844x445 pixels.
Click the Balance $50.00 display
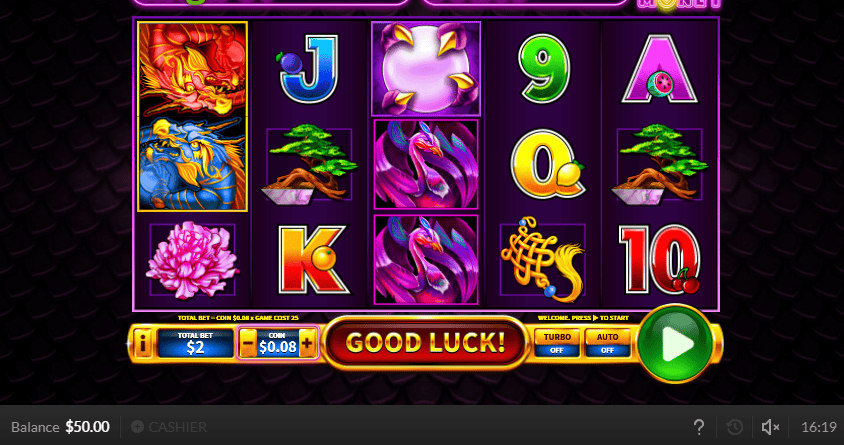60,427
